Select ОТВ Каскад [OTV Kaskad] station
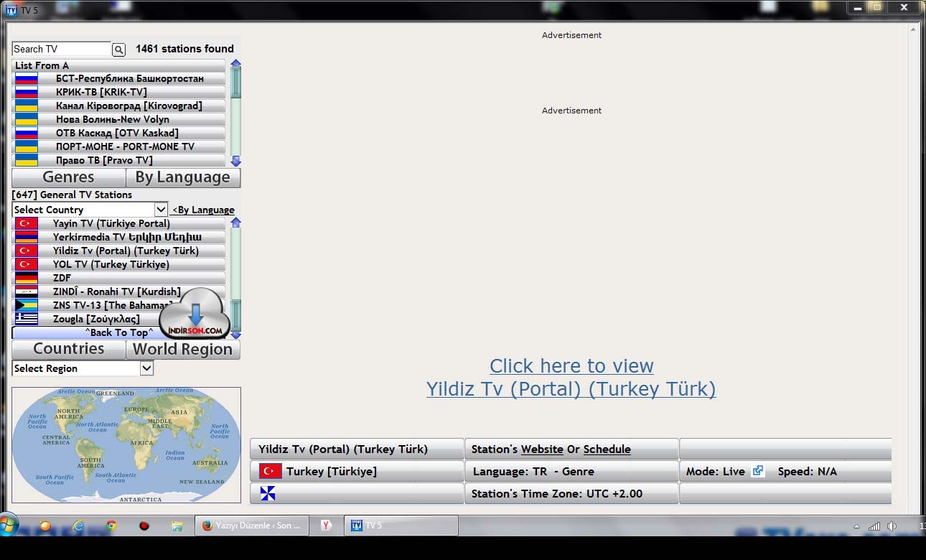Image resolution: width=926 pixels, height=560 pixels. (x=118, y=133)
